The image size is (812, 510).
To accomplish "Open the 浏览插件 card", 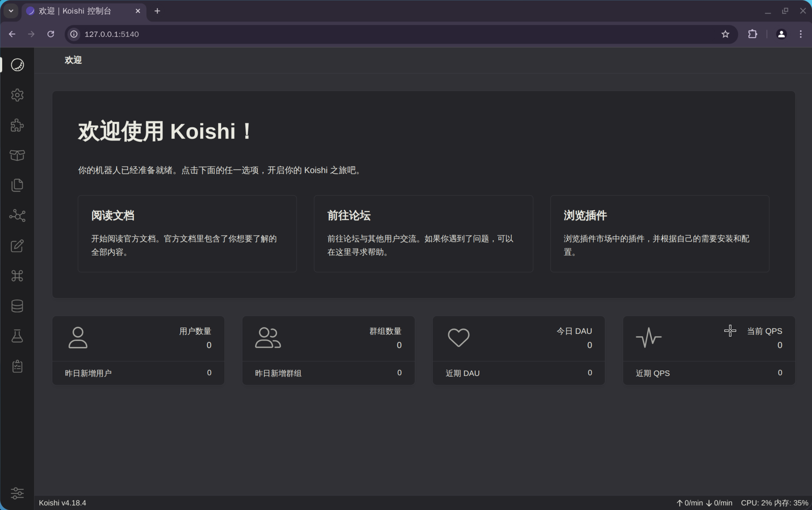I will pyautogui.click(x=659, y=233).
